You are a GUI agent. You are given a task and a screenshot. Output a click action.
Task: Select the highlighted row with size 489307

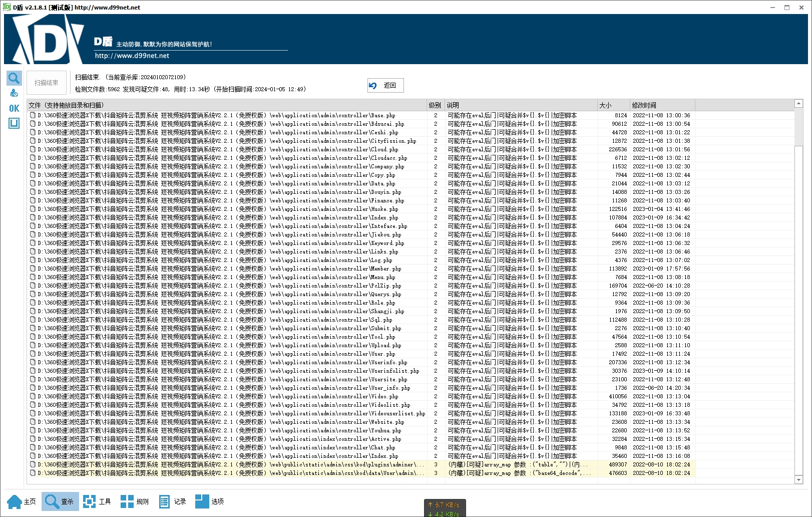(361, 464)
